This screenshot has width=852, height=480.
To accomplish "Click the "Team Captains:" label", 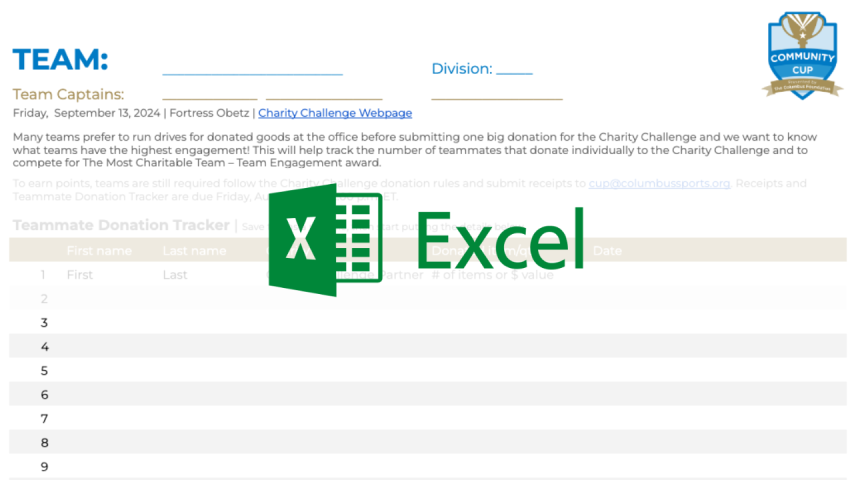I will click(68, 94).
